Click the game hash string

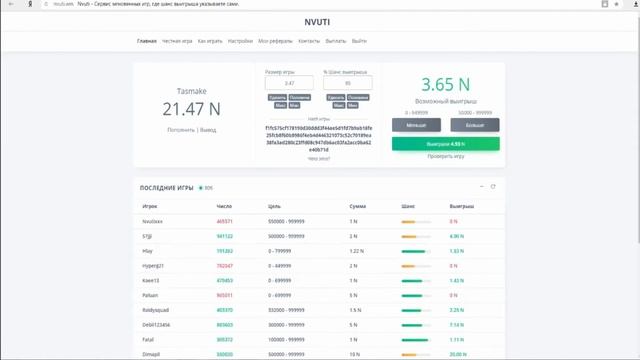tap(319, 139)
